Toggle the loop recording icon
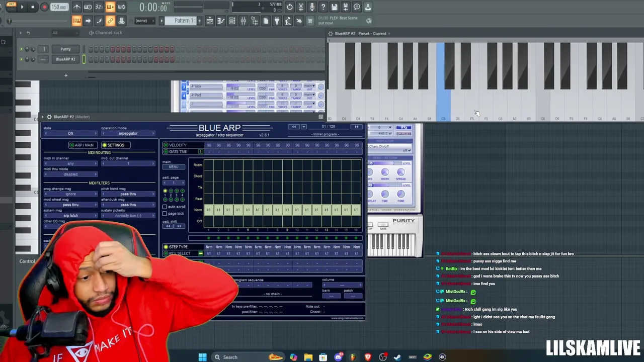 (x=121, y=7)
